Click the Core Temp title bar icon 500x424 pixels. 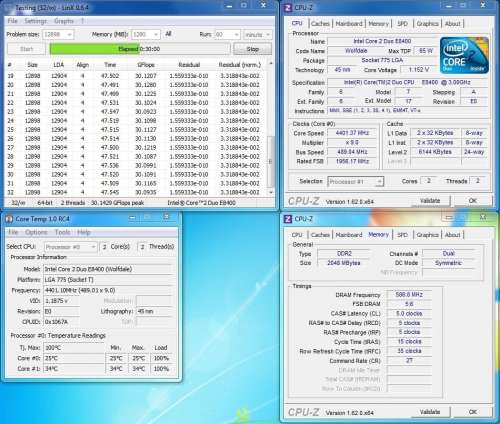tap(10, 219)
